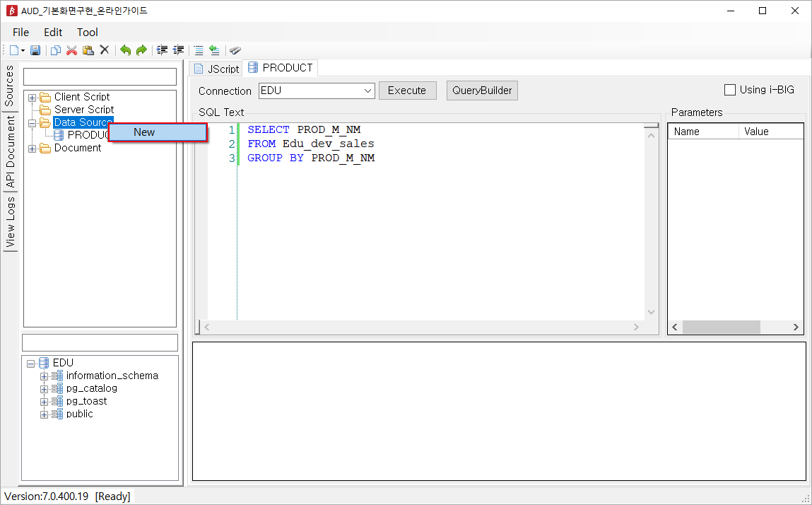This screenshot has height=505, width=812.
Task: Click the Copy icon in toolbar
Action: pos(56,50)
